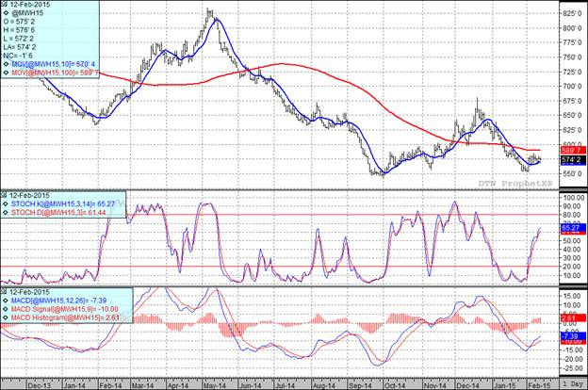588x390 pixels.
Task: Click the MACD Histogram[@MWH15]= 2.61 label
Action: pos(66,318)
